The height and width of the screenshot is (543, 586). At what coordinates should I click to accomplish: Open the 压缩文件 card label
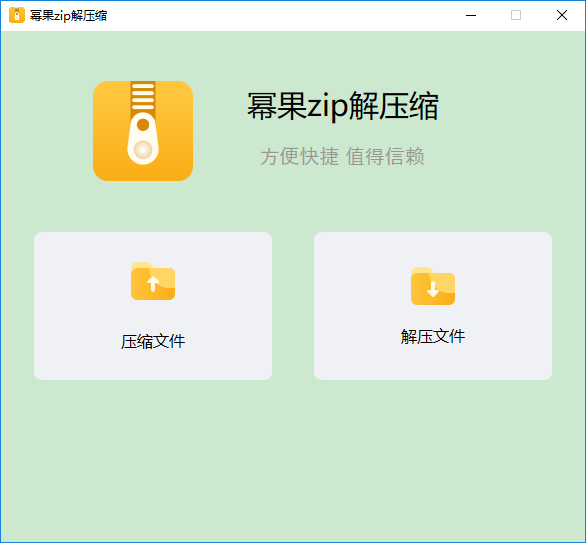point(153,341)
